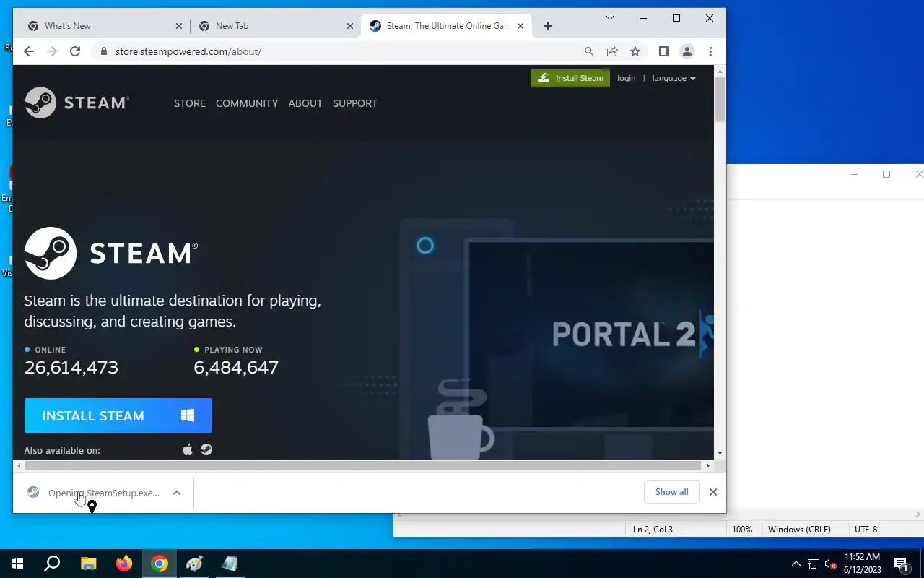This screenshot has width=924, height=578.
Task: Maximize the Notepad window
Action: (x=886, y=174)
